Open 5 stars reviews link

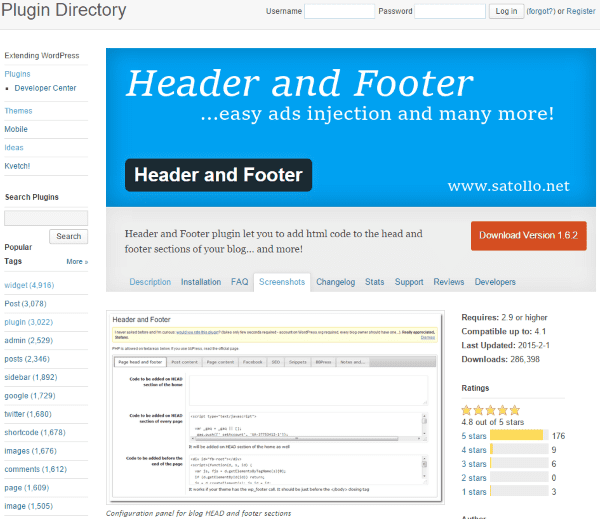(474, 436)
